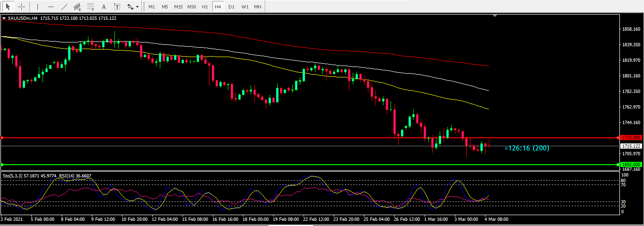644x226 pixels.
Task: Choose the Fibonacci retracement tool
Action: pos(90,7)
